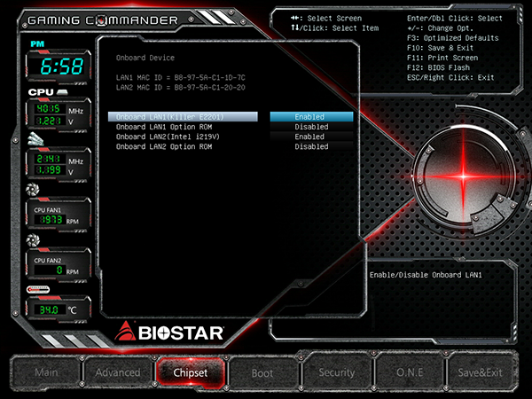Click the BIOSTAR logo

(169, 331)
